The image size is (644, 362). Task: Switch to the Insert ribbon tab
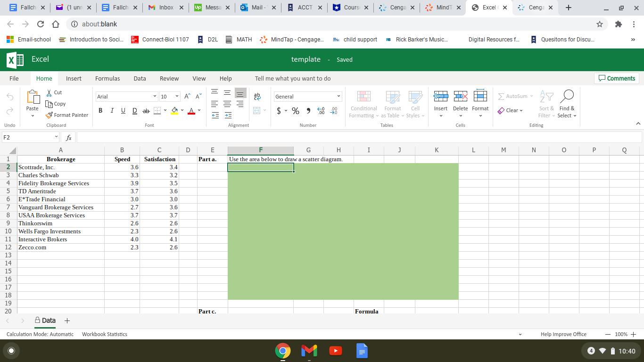74,78
